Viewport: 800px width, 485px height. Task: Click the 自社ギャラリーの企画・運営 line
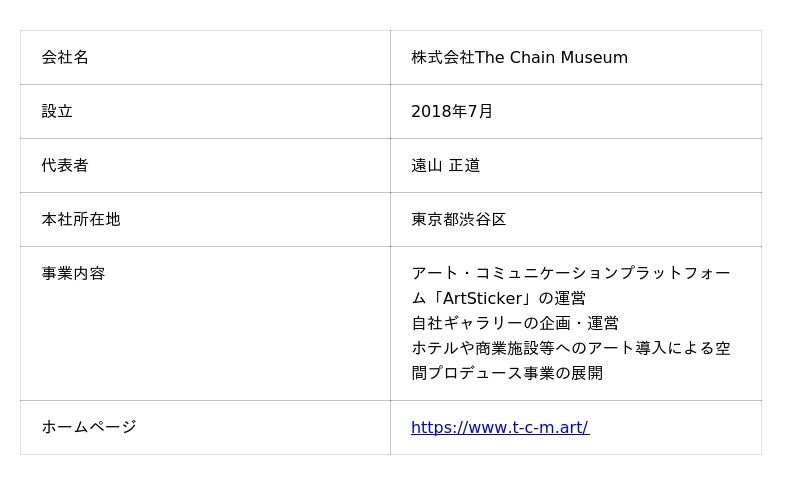[x=514, y=324]
